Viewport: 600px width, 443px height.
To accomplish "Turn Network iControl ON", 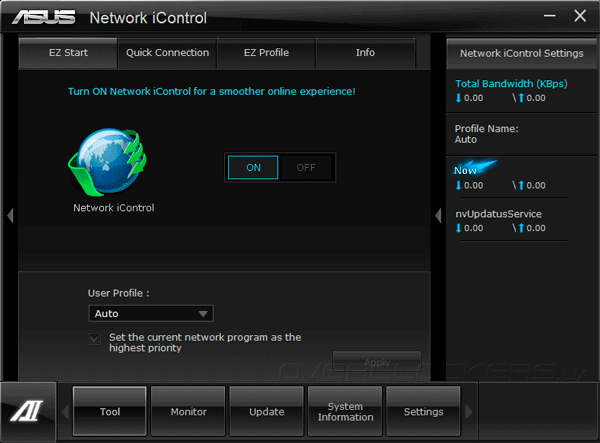I will (x=253, y=168).
